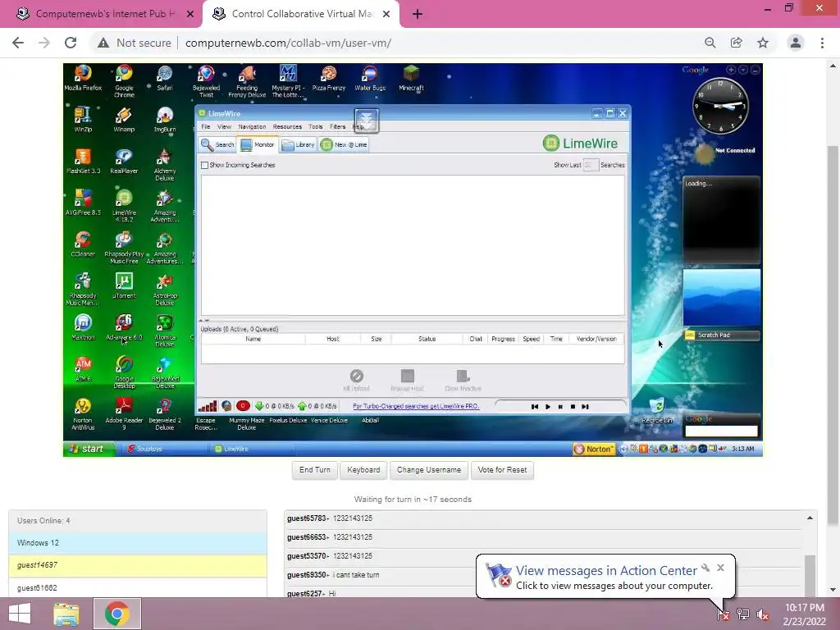Open the Maxthon desktop icon
The height and width of the screenshot is (630, 840).
(x=83, y=327)
